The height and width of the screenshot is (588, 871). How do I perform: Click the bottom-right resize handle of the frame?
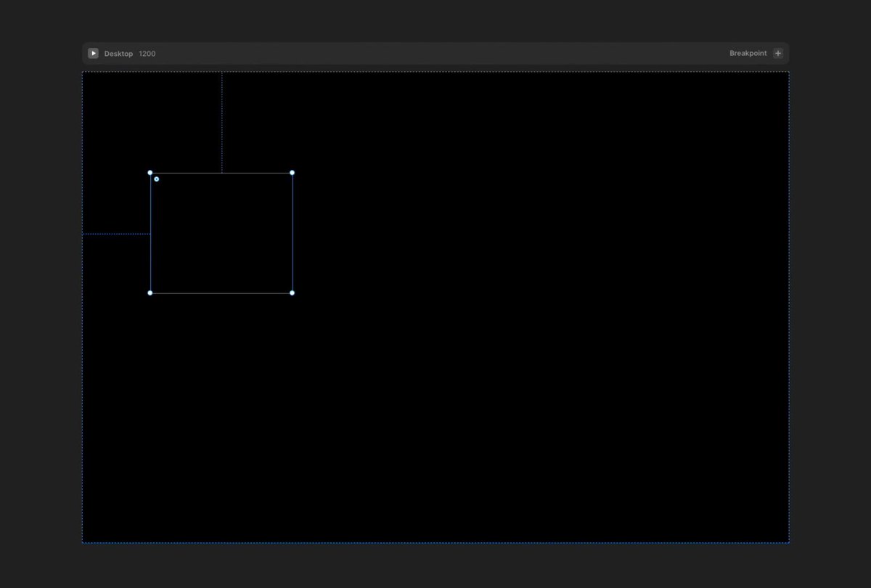[293, 293]
